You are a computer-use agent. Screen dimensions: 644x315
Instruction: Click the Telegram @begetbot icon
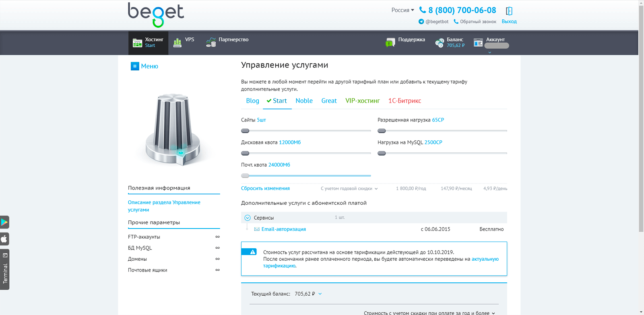421,22
